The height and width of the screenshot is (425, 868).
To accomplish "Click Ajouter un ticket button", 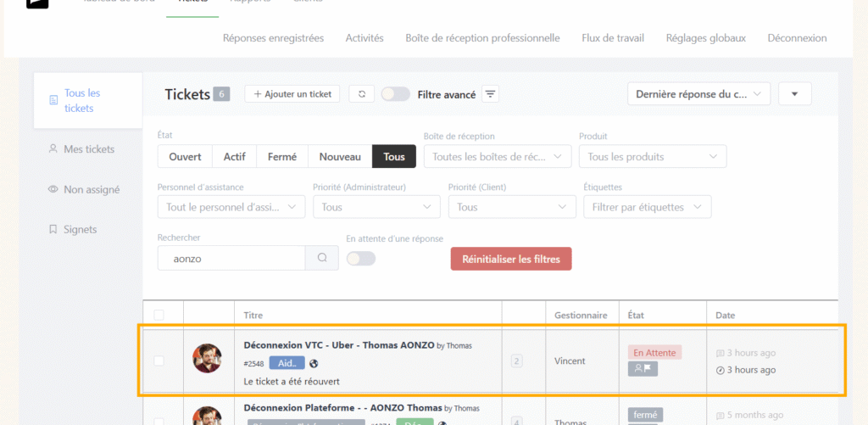I will point(292,94).
